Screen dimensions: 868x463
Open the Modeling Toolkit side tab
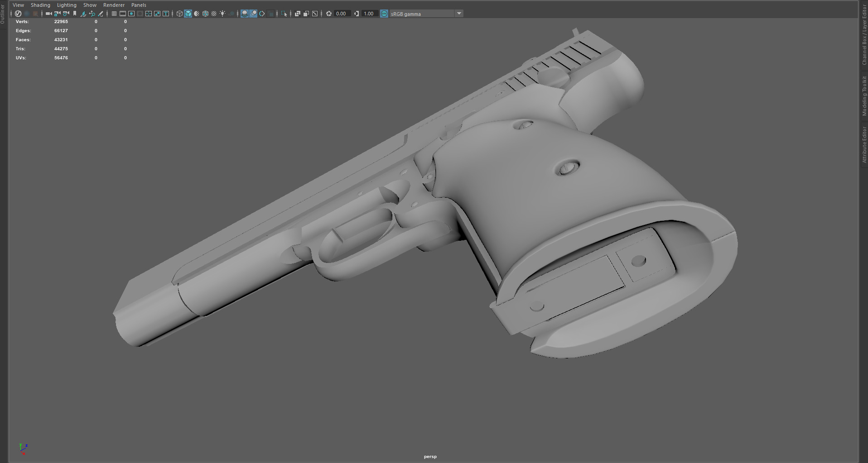[864, 96]
